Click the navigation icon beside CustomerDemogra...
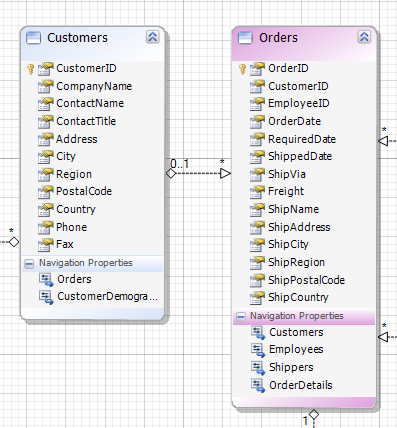Screen dimensions: 397x428 tap(46, 297)
